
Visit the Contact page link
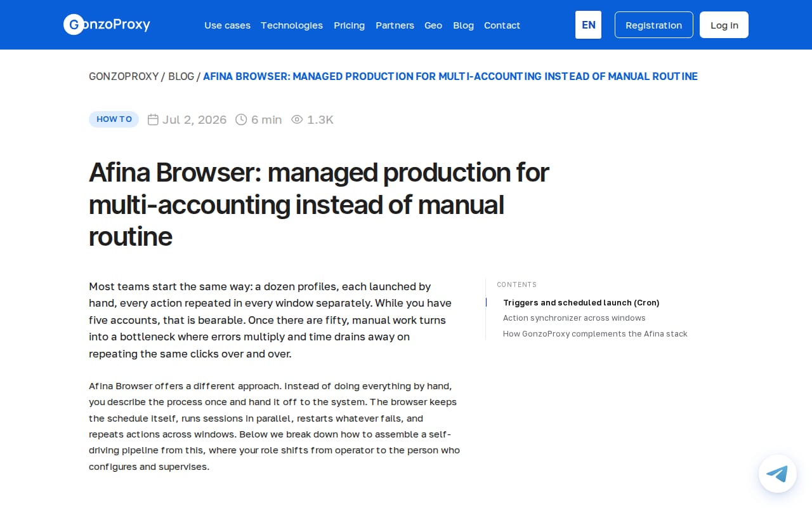[502, 25]
